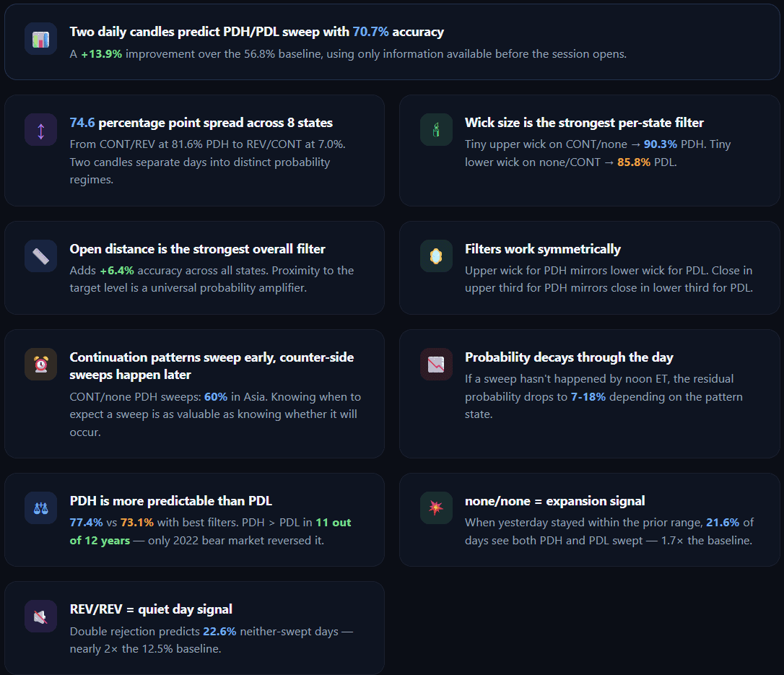Open the Wick size strongest per-state filter heading
This screenshot has height=675, width=784.
tap(584, 123)
